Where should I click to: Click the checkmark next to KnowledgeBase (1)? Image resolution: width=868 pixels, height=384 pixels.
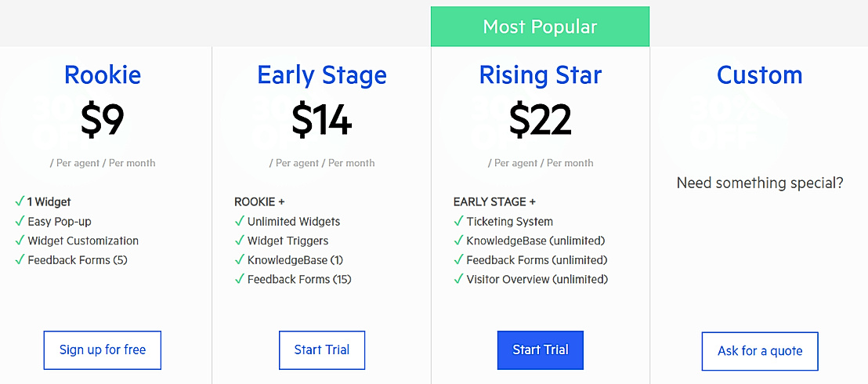[x=240, y=259]
